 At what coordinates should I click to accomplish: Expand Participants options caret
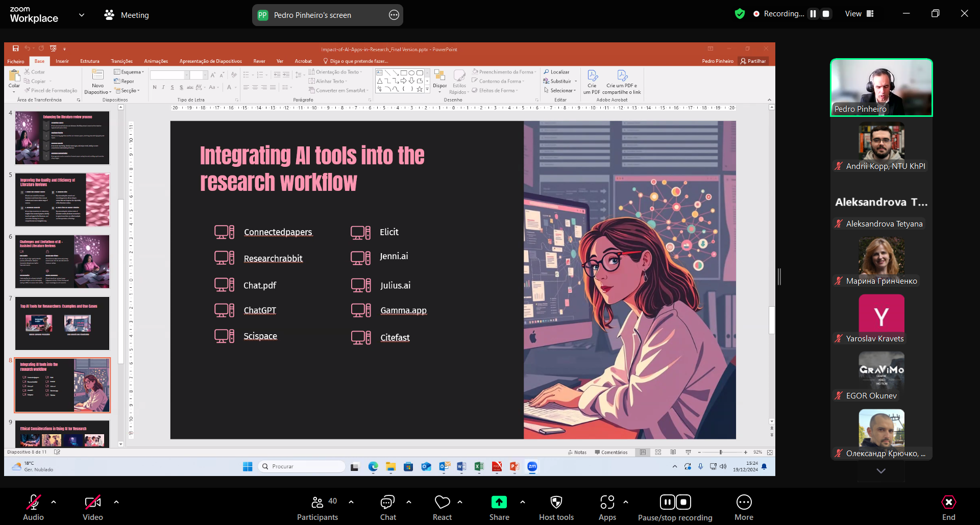pyautogui.click(x=351, y=502)
